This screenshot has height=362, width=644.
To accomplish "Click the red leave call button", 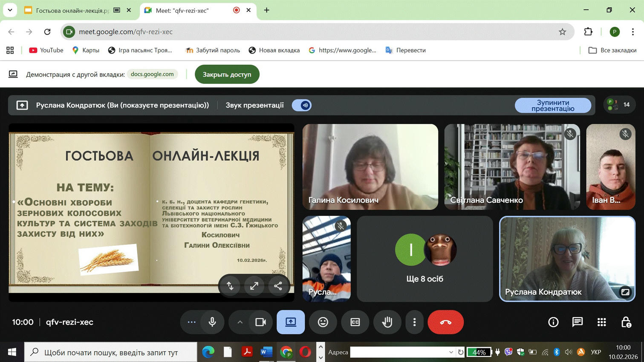I will pos(445,322).
